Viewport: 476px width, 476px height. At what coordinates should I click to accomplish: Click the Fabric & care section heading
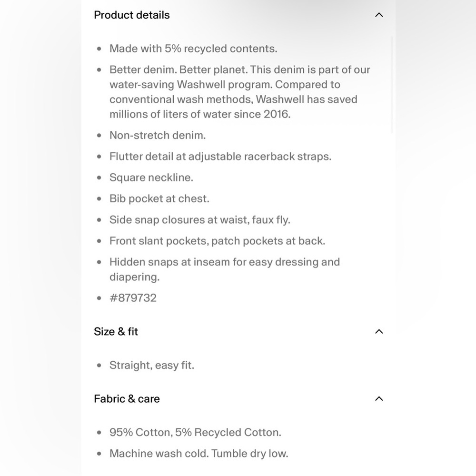tap(127, 398)
